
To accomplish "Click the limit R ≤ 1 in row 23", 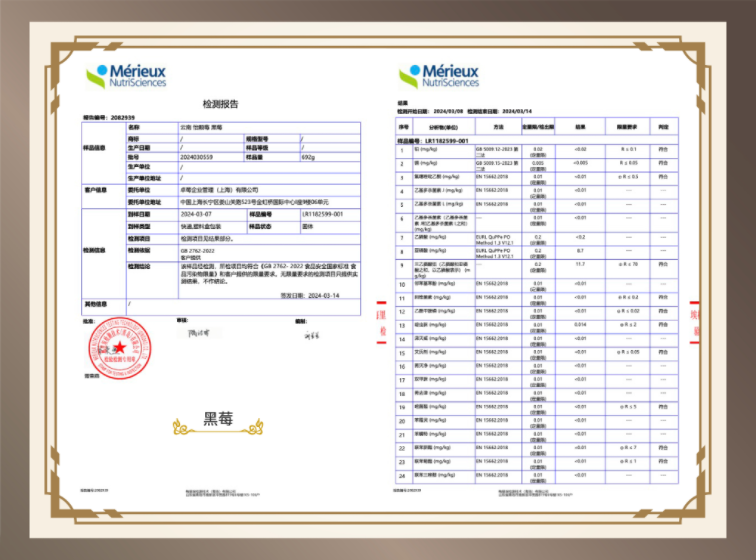I will pos(628,462).
